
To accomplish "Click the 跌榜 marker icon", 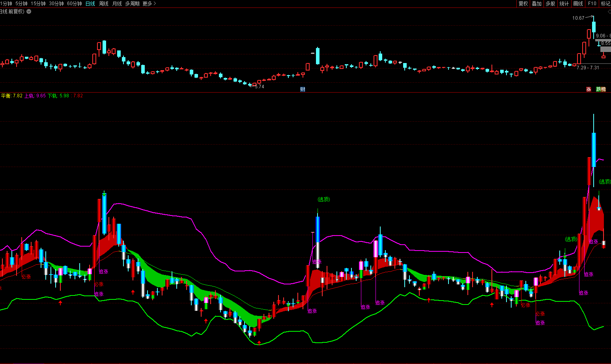I will click(601, 89).
